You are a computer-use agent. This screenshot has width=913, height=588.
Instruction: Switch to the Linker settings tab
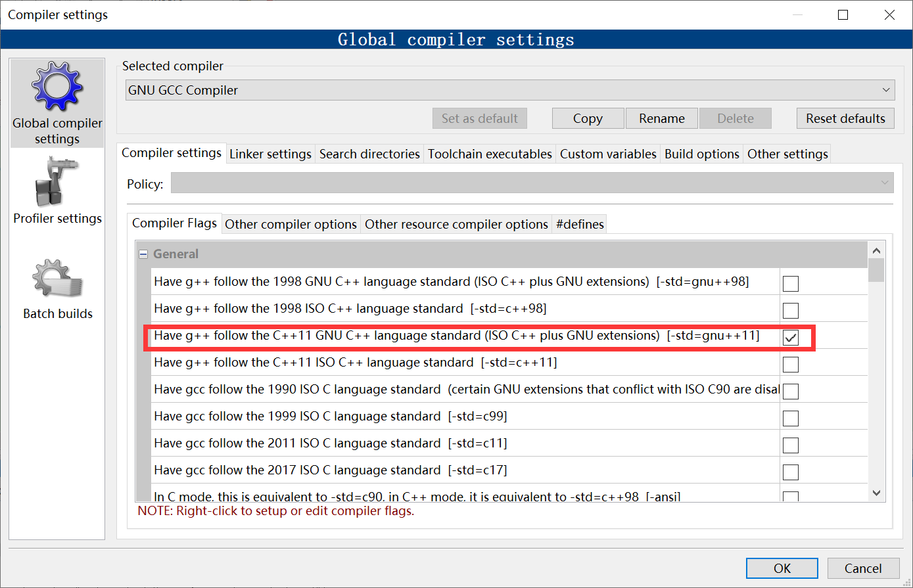(270, 154)
